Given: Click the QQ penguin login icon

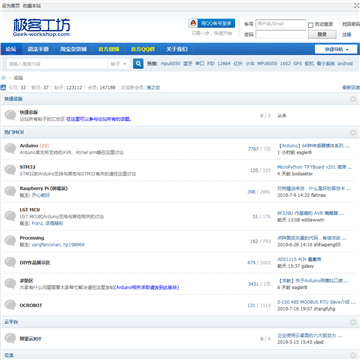Looking at the screenshot, I should pos(193,23).
